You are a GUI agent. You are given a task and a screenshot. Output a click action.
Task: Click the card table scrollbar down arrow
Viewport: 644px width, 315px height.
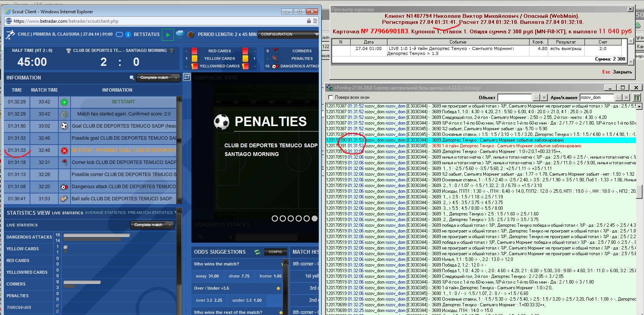pos(631,62)
